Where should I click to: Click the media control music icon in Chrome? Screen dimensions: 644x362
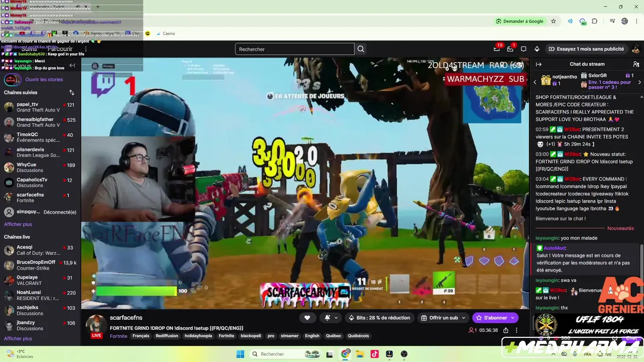coord(612,21)
